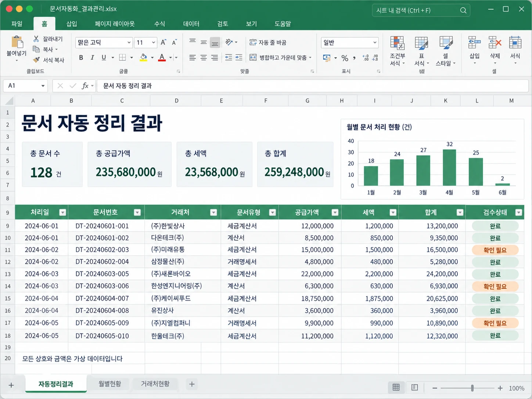Click the increase decimal places icon
The image size is (532, 399).
click(366, 58)
